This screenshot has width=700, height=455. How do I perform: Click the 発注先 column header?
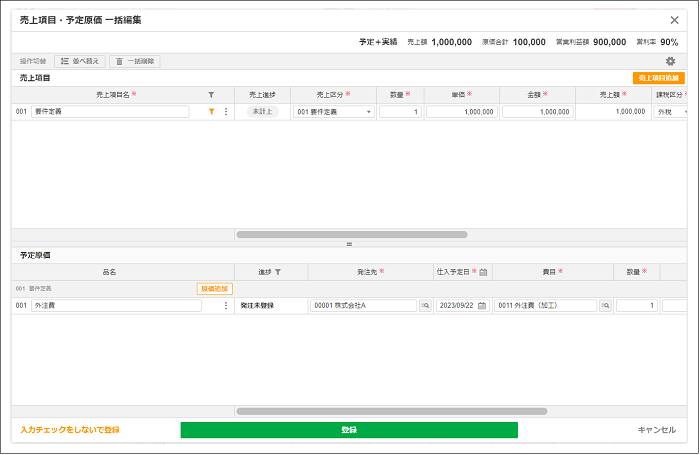point(371,272)
